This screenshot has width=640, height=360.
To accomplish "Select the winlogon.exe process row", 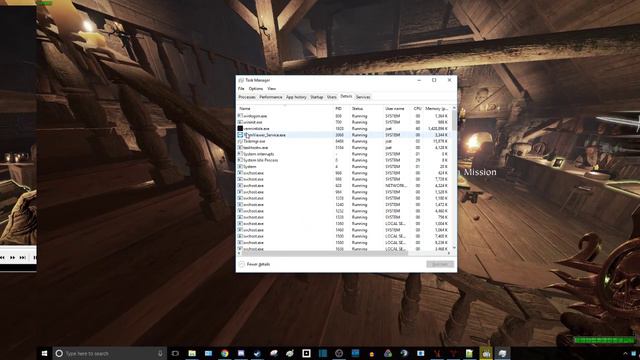I will coord(344,116).
